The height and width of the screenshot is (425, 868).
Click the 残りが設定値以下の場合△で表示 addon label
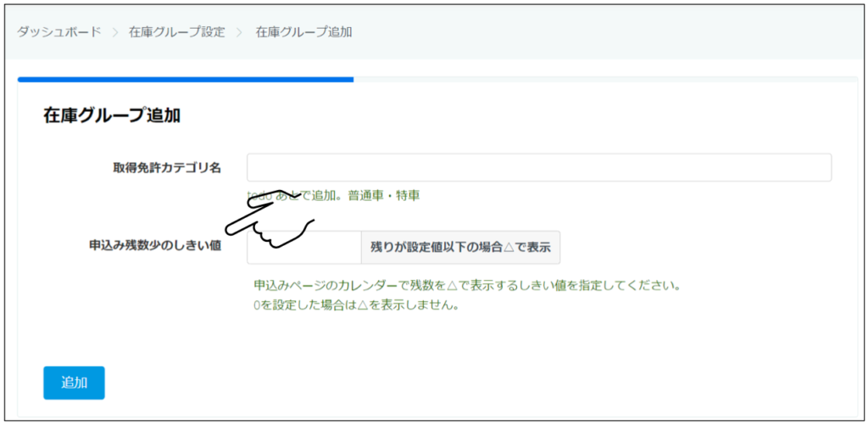click(459, 248)
